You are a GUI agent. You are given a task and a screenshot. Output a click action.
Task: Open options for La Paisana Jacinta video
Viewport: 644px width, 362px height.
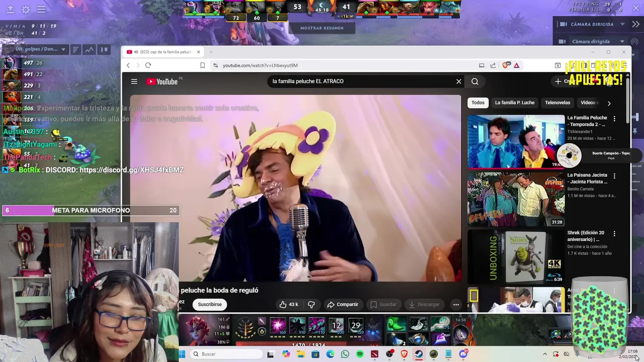point(614,176)
